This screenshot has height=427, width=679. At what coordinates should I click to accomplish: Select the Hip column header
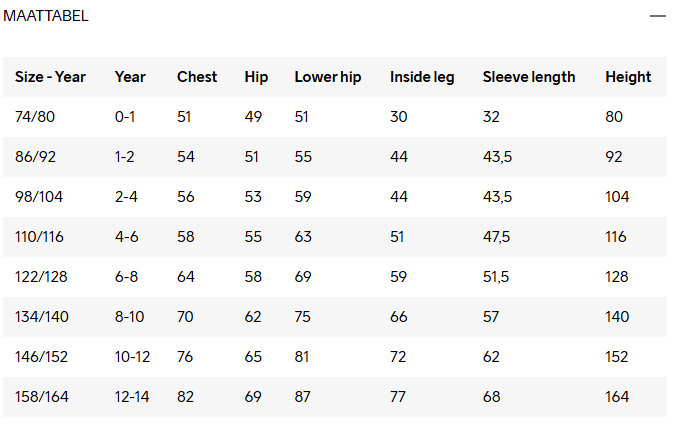click(x=256, y=77)
